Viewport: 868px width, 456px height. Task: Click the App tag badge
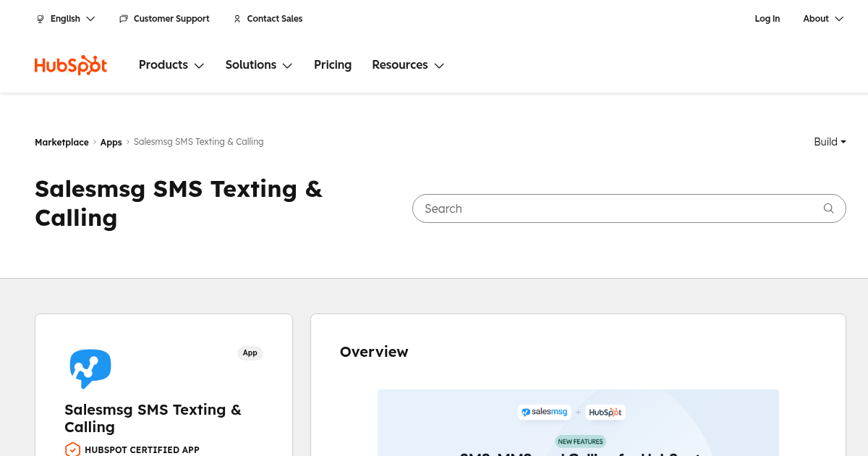[x=250, y=353]
